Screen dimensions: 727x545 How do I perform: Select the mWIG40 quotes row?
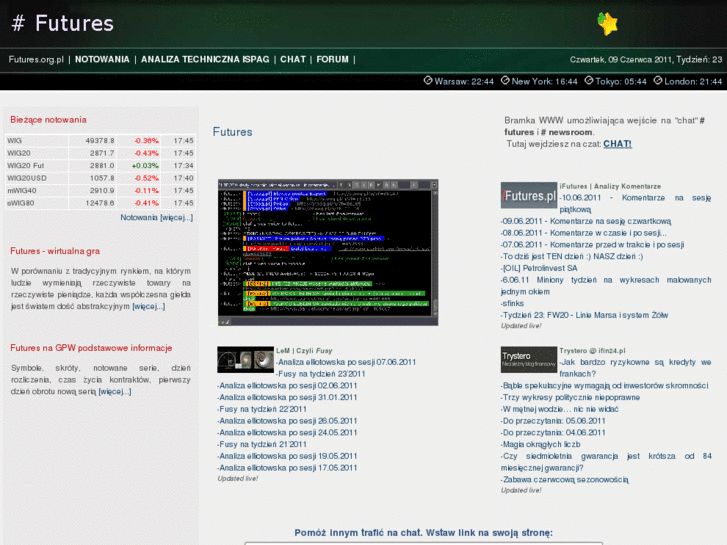(101, 191)
